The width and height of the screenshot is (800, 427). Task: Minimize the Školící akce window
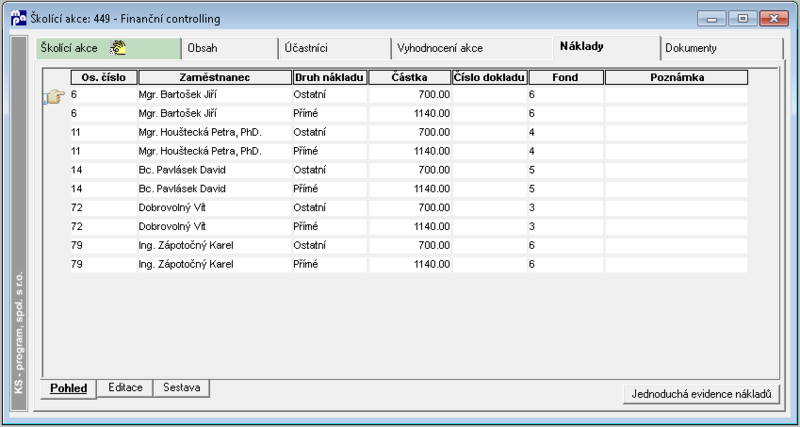712,19
